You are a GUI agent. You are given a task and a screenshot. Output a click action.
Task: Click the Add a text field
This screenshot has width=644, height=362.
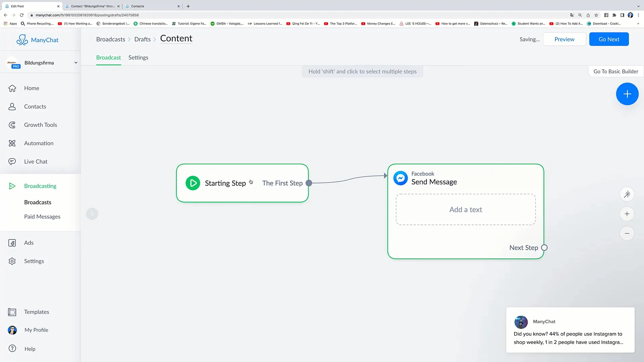point(466,209)
